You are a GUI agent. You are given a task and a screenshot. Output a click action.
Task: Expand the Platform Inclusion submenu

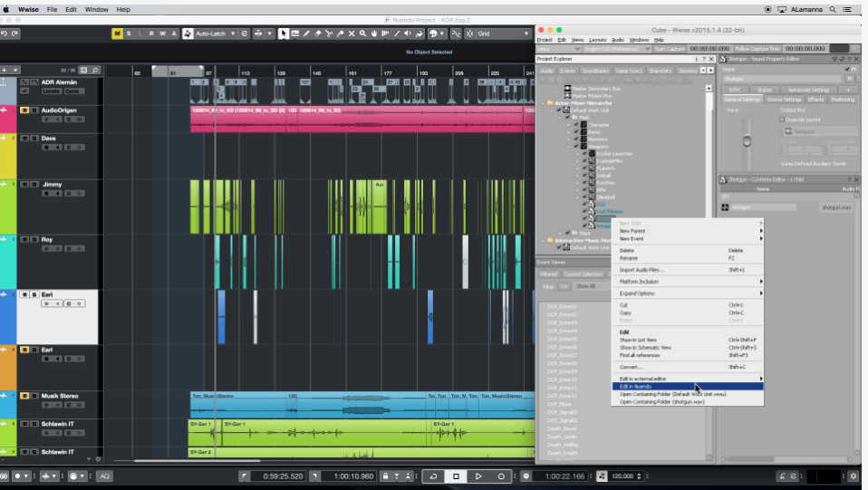pos(688,282)
